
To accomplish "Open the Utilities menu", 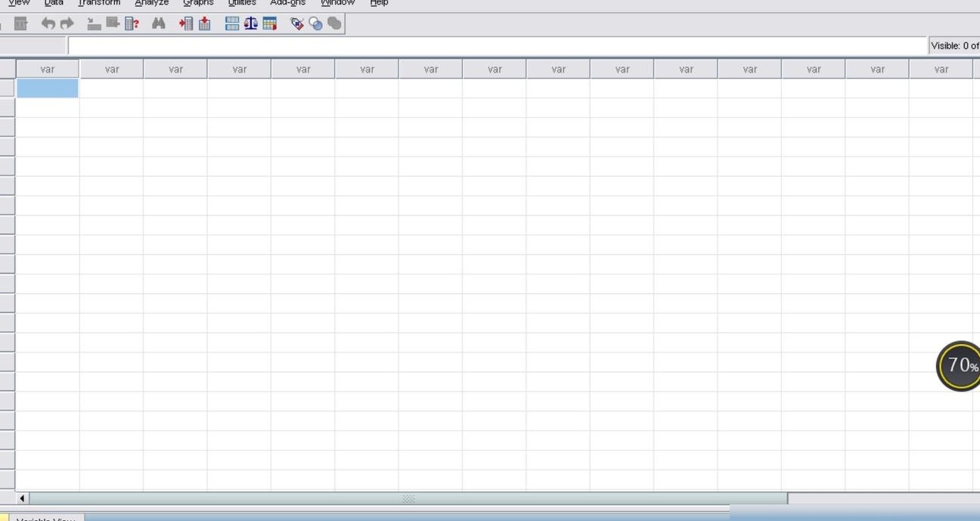I will click(242, 3).
